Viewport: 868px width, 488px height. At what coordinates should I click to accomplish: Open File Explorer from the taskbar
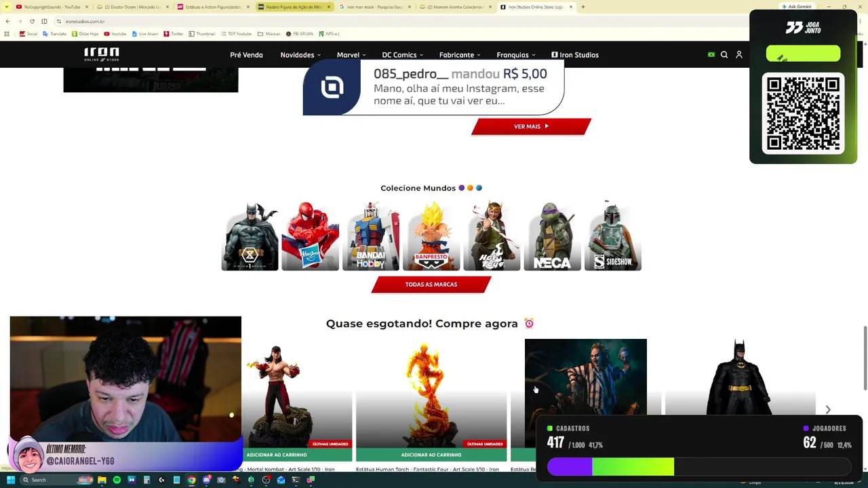point(102,480)
